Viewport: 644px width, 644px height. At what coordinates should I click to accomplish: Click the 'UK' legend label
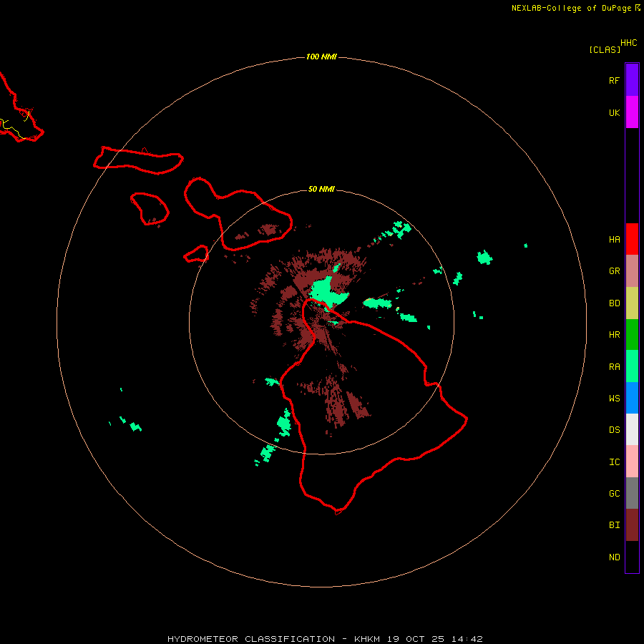point(614,112)
